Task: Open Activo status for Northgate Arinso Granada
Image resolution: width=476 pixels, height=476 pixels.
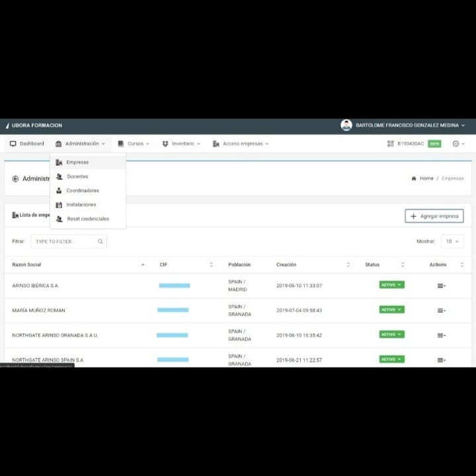Action: coord(391,335)
